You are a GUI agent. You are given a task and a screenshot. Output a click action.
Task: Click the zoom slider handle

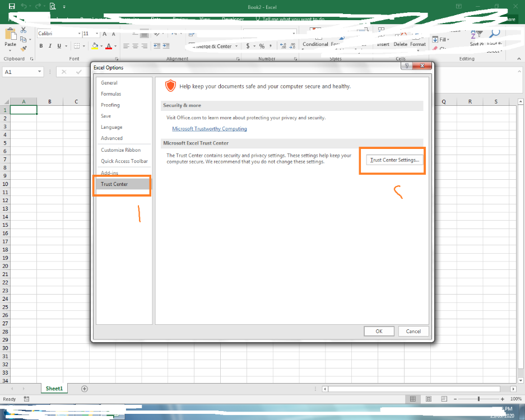[x=479, y=399]
